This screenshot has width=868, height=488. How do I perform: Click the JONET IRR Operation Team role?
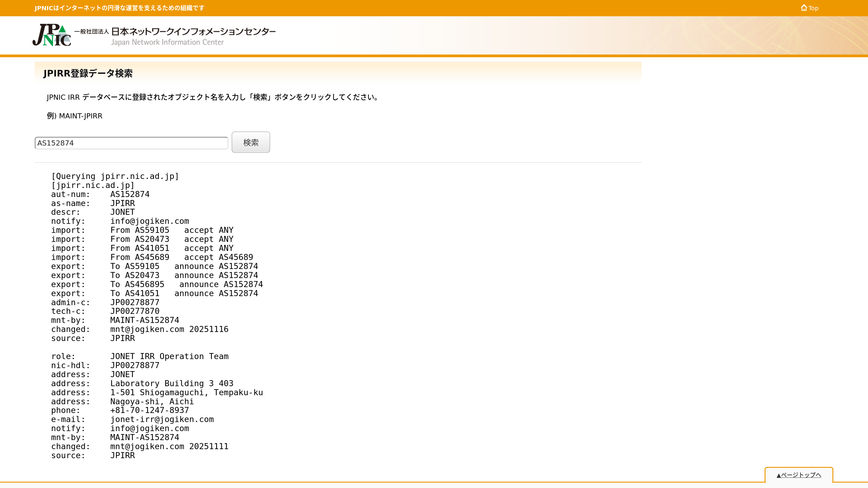coord(169,356)
